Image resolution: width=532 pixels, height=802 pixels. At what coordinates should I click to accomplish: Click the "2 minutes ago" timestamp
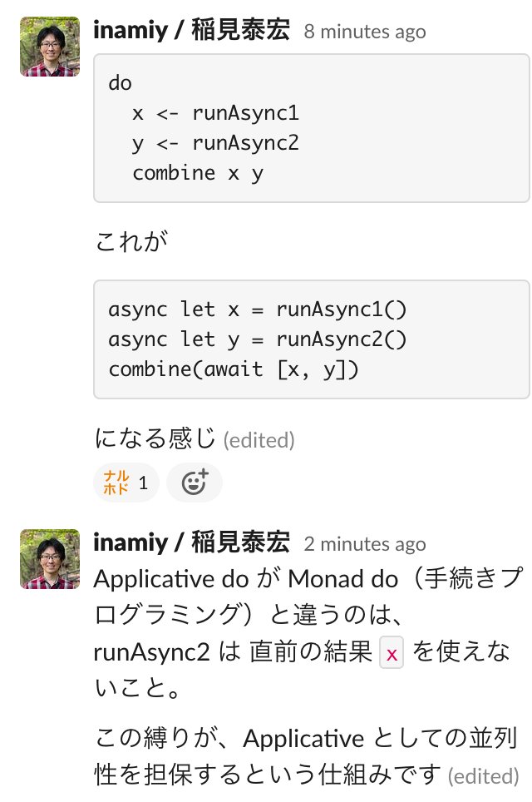coord(365,544)
